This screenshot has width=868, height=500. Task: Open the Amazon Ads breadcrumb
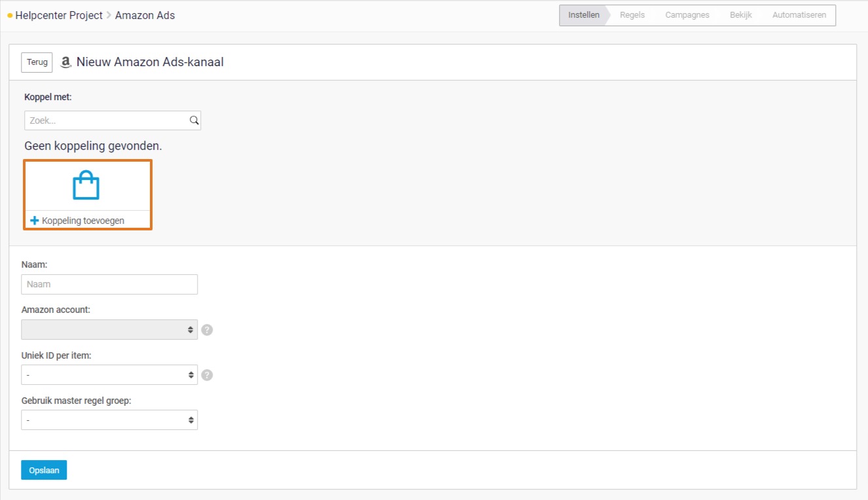[145, 15]
